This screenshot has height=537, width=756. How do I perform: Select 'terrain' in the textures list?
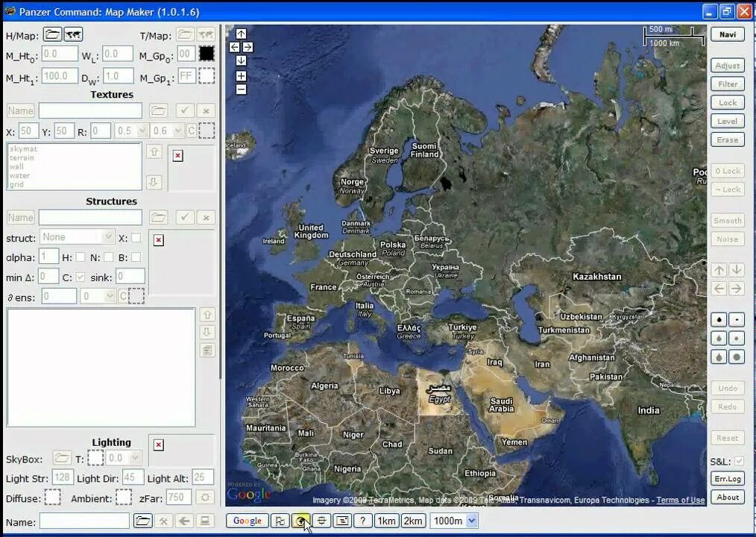coord(22,158)
